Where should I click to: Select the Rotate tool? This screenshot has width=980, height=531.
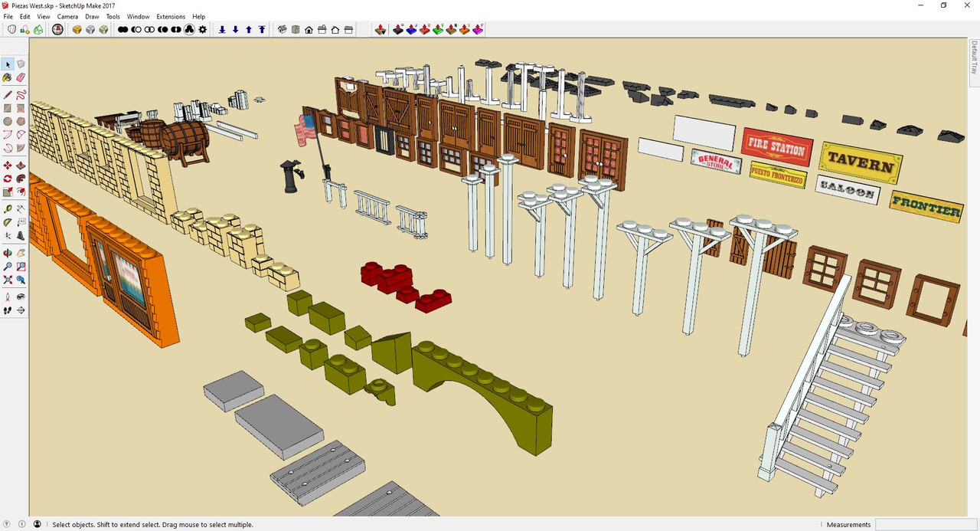pyautogui.click(x=8, y=179)
